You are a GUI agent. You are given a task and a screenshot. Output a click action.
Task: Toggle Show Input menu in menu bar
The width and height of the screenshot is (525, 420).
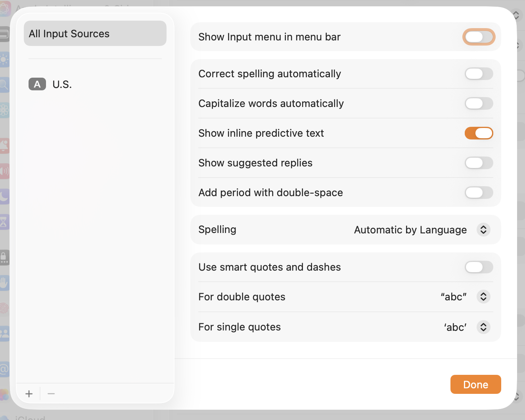coord(479,37)
